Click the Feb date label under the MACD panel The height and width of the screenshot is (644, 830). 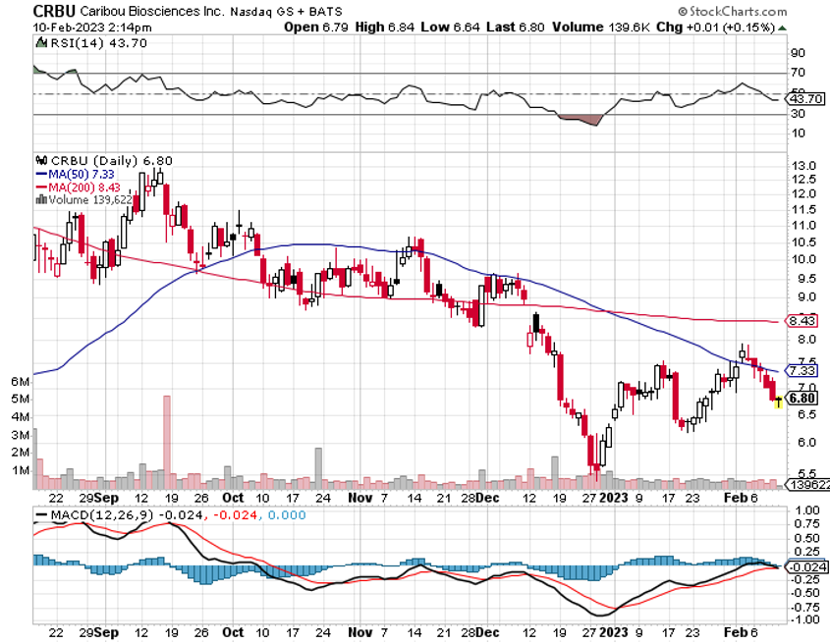coord(736,632)
